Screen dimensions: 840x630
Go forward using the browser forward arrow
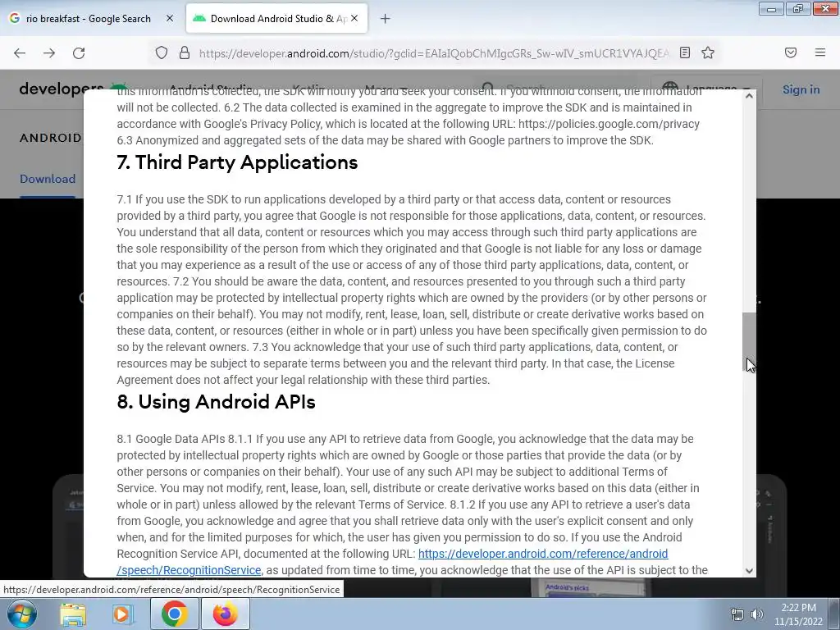[x=49, y=53]
